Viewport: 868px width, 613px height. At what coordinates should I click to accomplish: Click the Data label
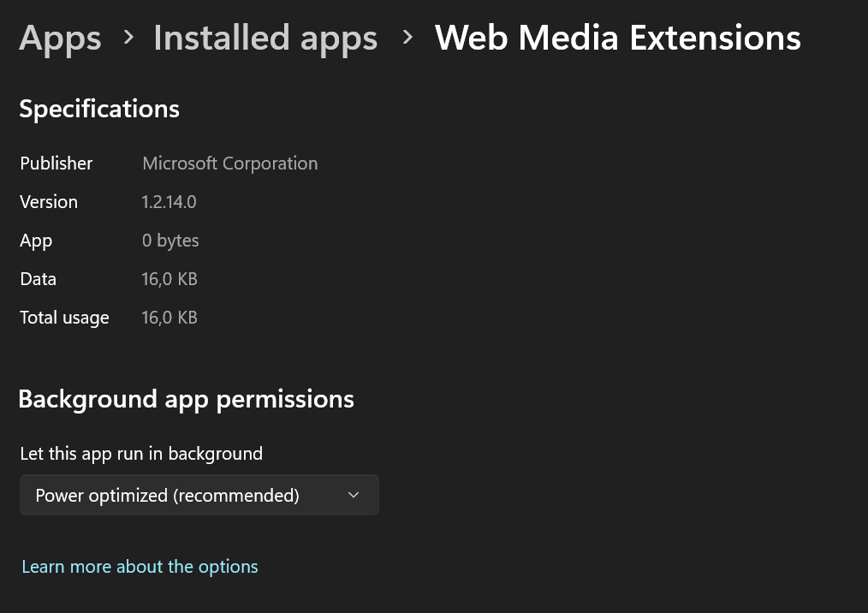38,278
